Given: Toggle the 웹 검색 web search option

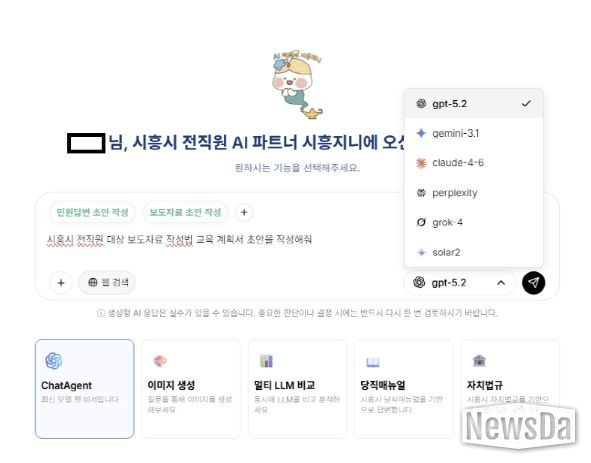Looking at the screenshot, I should [107, 282].
